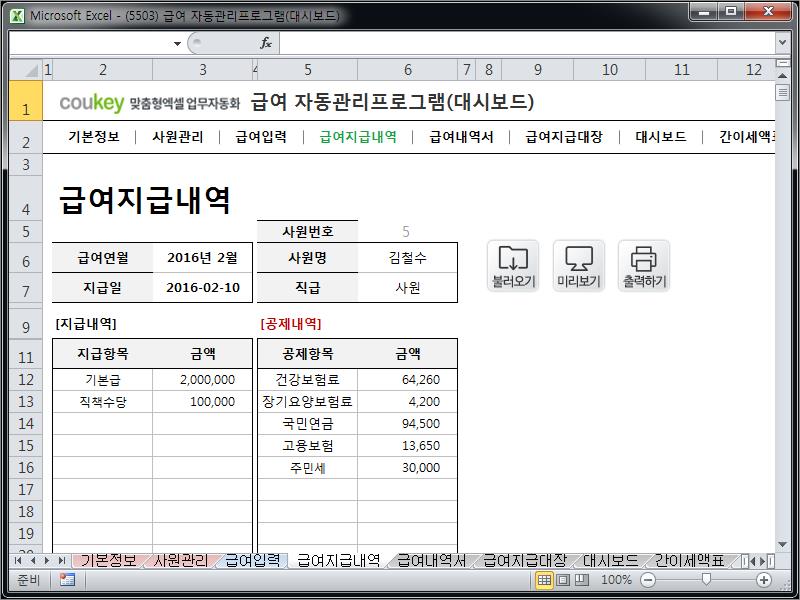Select the 건강보험료 cell
Image resolution: width=800 pixels, height=600 pixels.
(308, 380)
